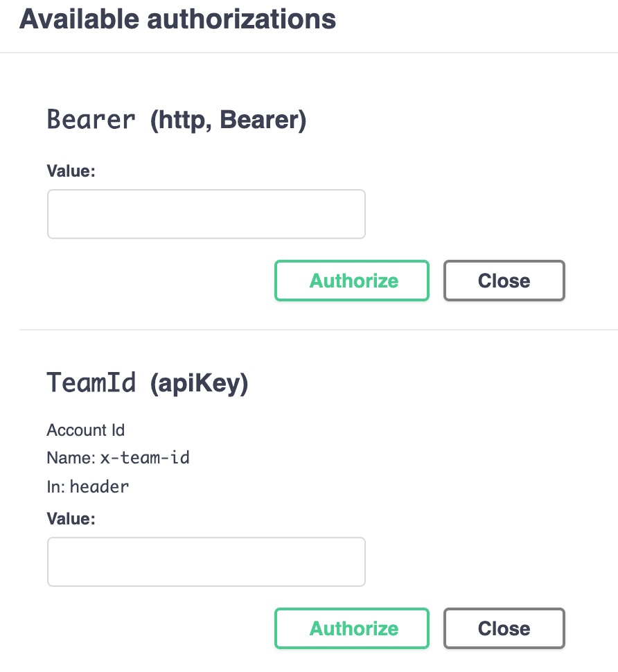Click the Value: label under TeamId
Screen dimensions: 618x672
[x=71, y=518]
